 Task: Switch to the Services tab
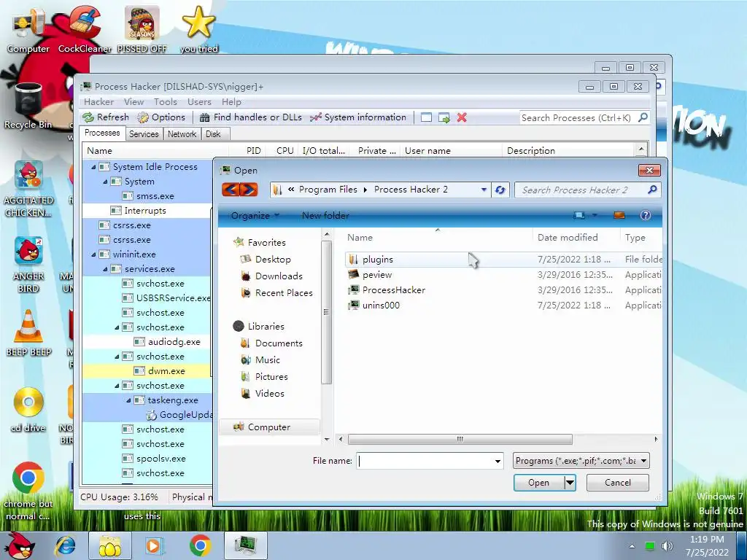pyautogui.click(x=144, y=134)
